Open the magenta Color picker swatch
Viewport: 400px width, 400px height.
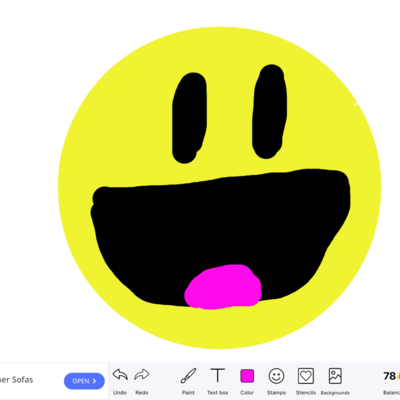tap(247, 376)
